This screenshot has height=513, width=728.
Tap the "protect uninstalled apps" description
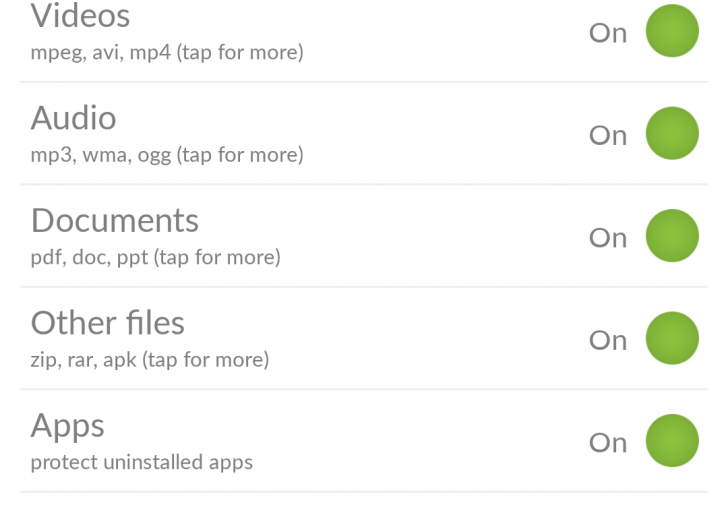(x=142, y=462)
